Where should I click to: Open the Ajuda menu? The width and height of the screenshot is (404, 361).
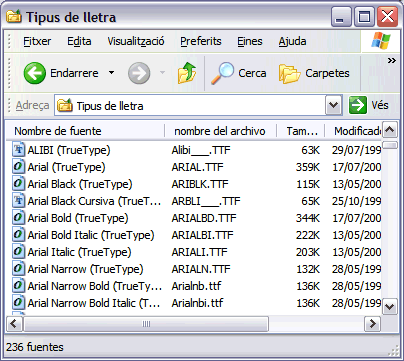(292, 41)
